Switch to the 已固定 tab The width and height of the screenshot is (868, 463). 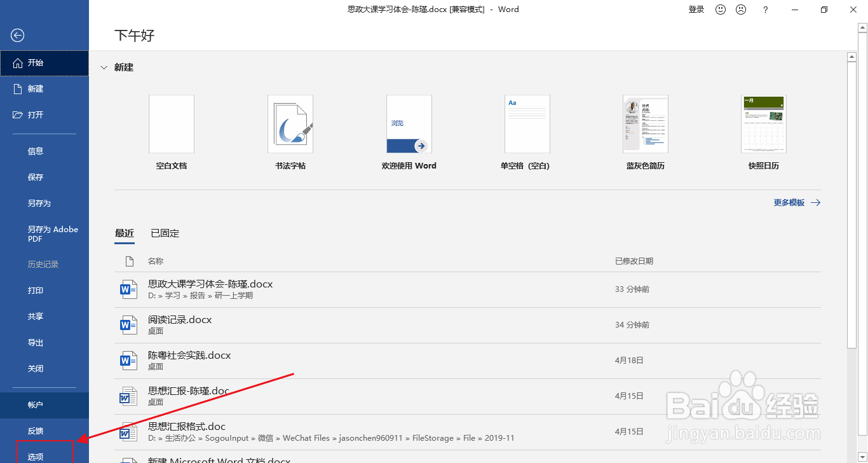tap(165, 233)
